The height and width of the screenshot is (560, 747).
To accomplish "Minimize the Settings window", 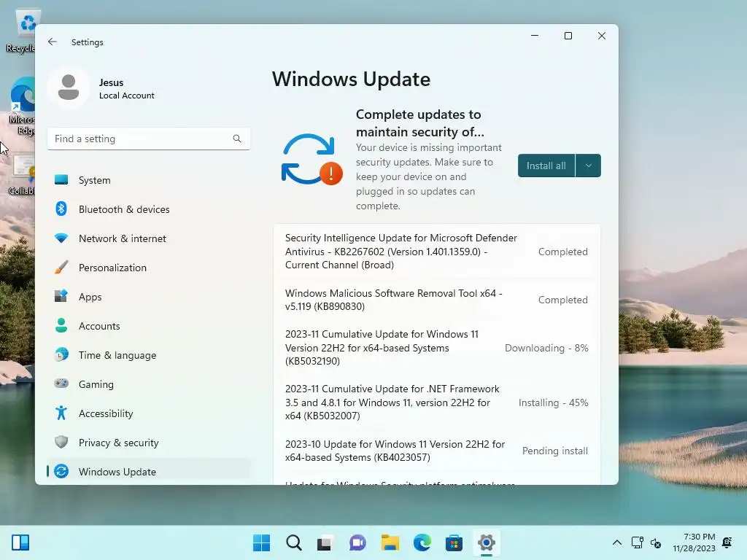I will (x=535, y=36).
